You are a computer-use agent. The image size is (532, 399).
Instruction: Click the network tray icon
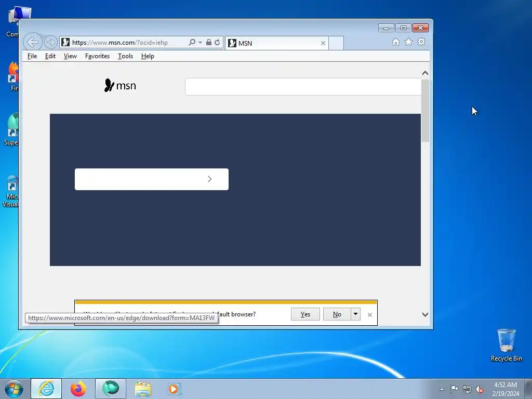[x=467, y=389]
